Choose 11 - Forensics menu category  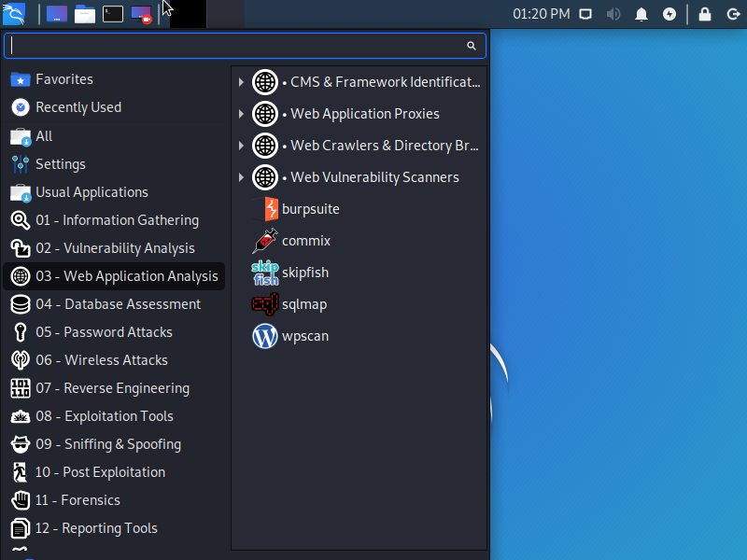78,500
